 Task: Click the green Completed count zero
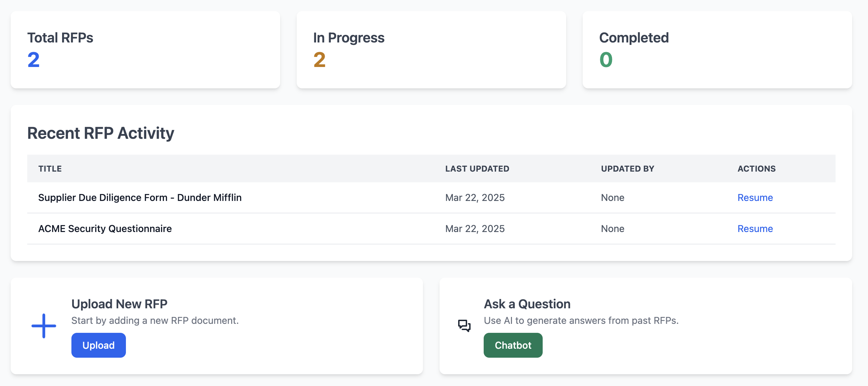pyautogui.click(x=606, y=60)
